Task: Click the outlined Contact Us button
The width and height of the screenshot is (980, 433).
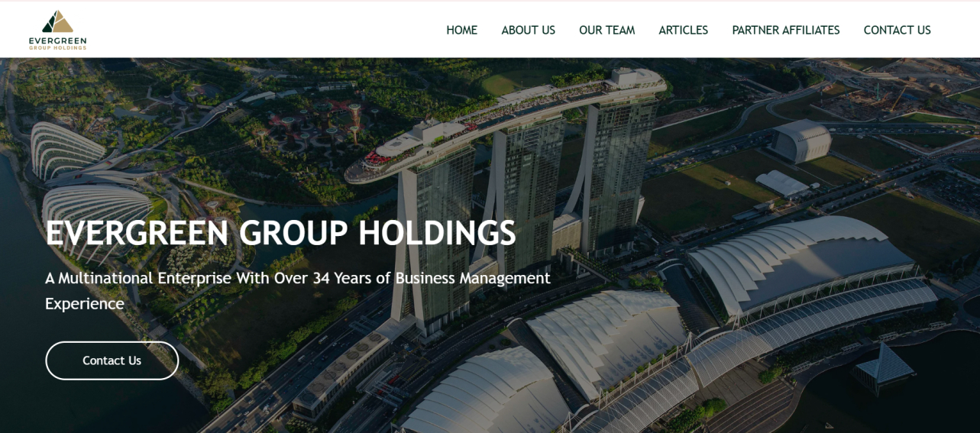Action: point(112,360)
